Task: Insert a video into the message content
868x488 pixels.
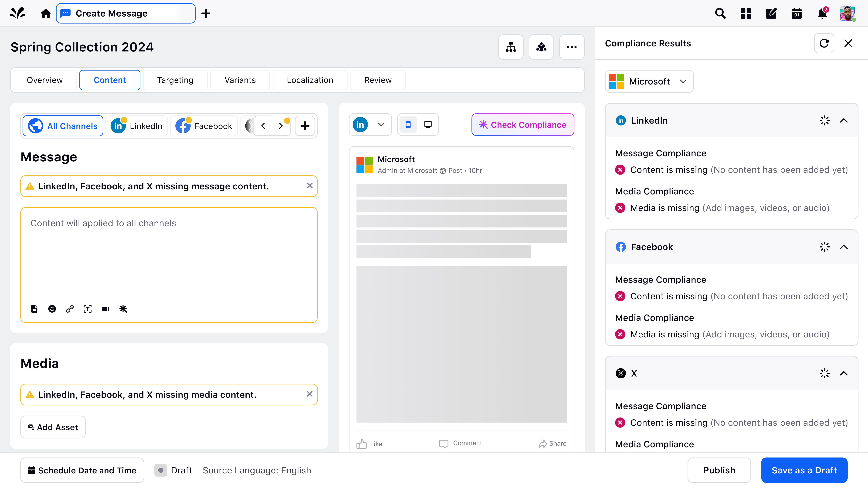Action: pyautogui.click(x=105, y=309)
